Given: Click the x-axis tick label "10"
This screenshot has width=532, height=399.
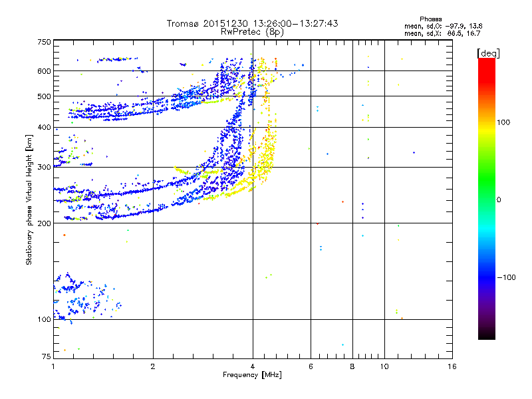Looking at the screenshot, I should coord(384,366).
